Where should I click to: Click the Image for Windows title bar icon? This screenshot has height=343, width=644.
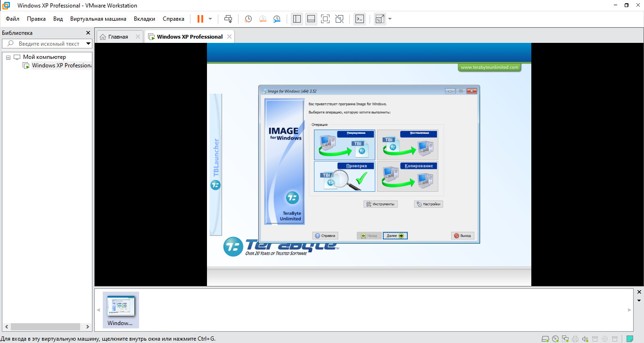[264, 91]
